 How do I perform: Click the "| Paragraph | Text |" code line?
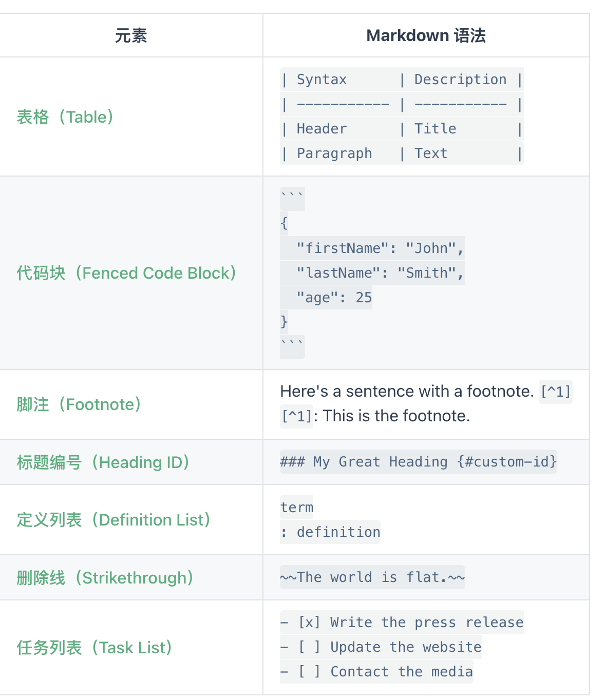pyautogui.click(x=402, y=153)
